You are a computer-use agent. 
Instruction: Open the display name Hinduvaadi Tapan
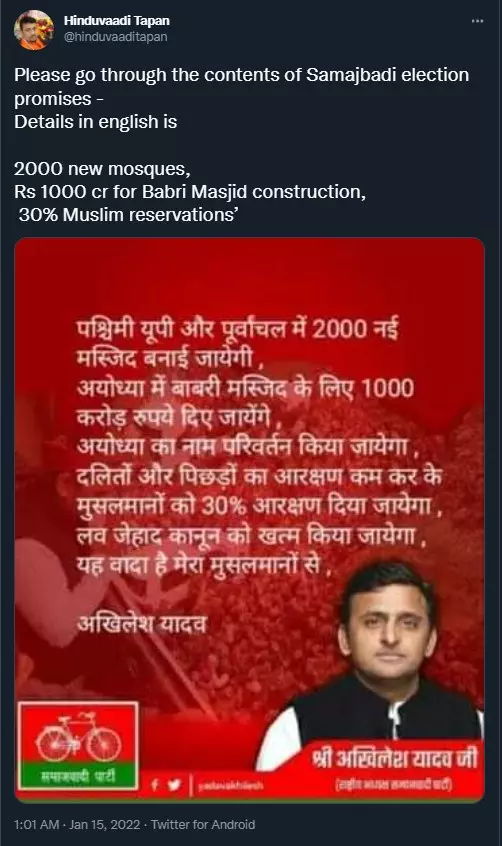(117, 21)
